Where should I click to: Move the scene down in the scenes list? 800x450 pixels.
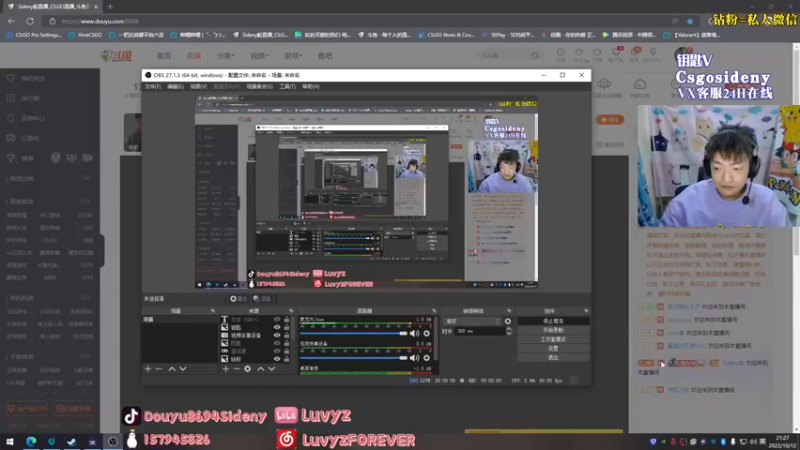183,368
